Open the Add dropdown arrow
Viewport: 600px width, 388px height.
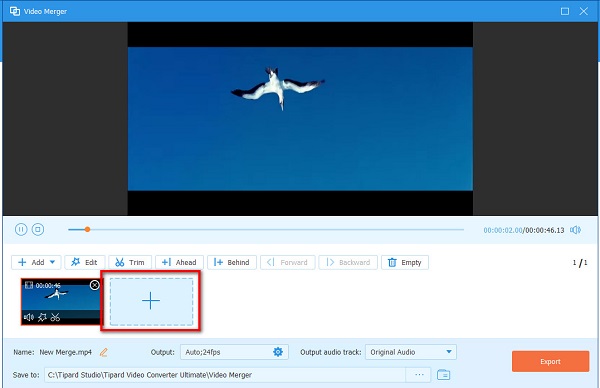point(52,262)
